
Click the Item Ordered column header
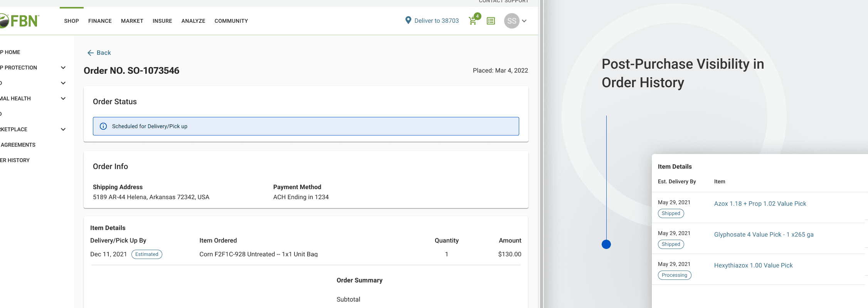(218, 240)
